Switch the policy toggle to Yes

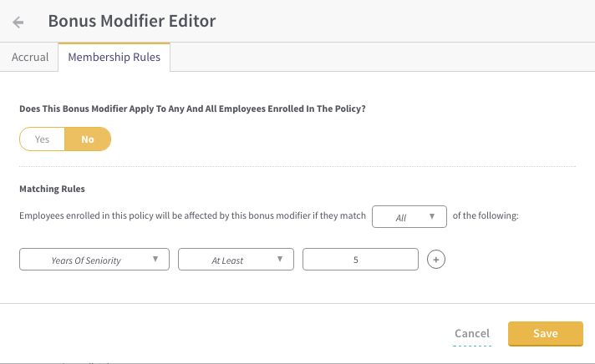[x=42, y=139]
